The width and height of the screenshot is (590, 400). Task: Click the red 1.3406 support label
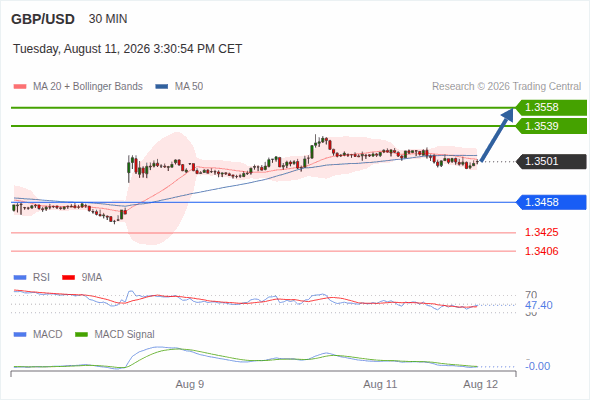tap(541, 251)
